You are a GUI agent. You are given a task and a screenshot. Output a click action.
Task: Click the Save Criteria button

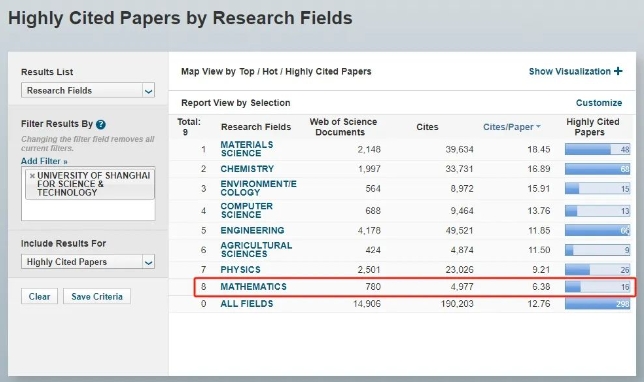97,296
